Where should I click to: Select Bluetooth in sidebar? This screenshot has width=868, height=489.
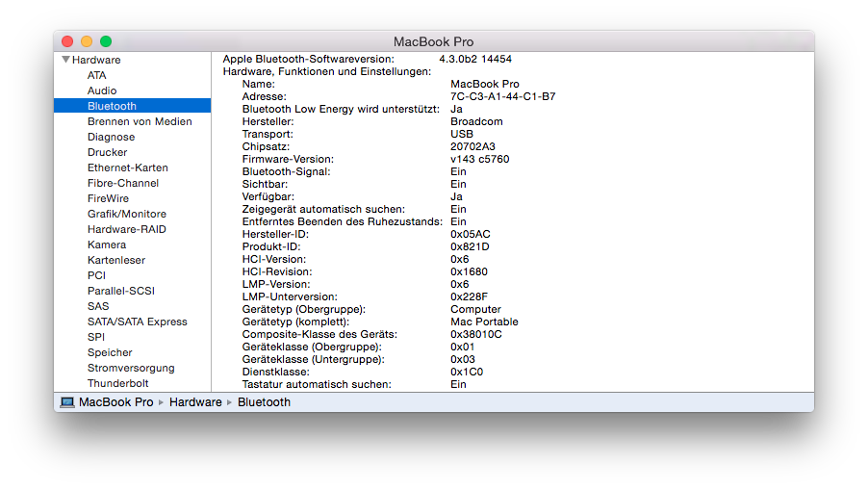coord(132,106)
